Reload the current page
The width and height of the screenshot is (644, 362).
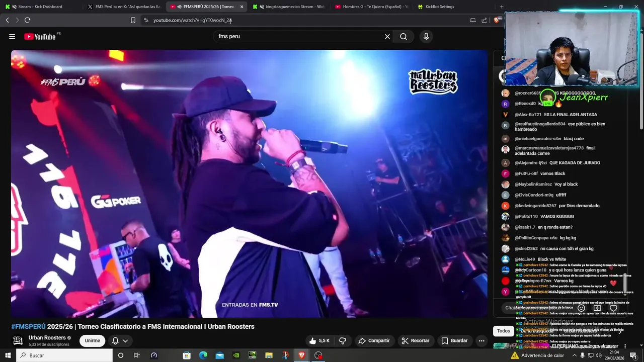click(x=27, y=20)
